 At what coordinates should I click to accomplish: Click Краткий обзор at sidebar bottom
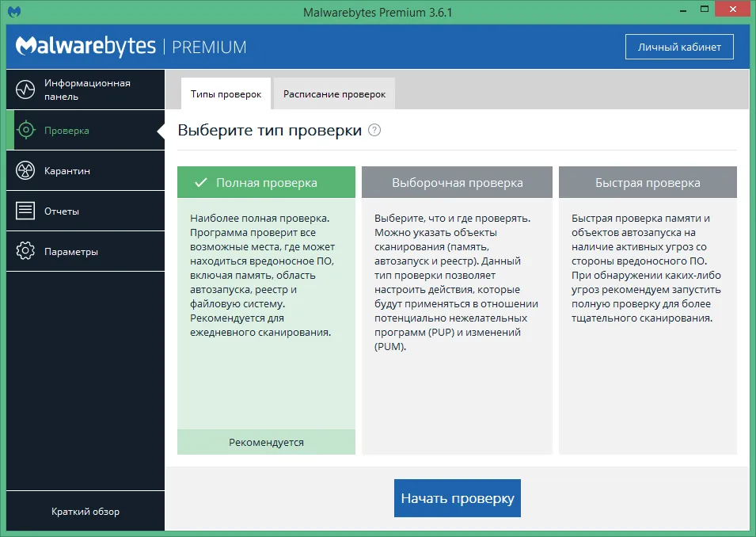85,512
